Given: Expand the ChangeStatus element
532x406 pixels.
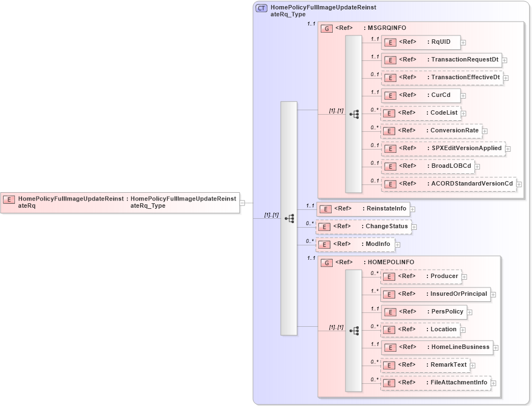Looking at the screenshot, I should [415, 227].
